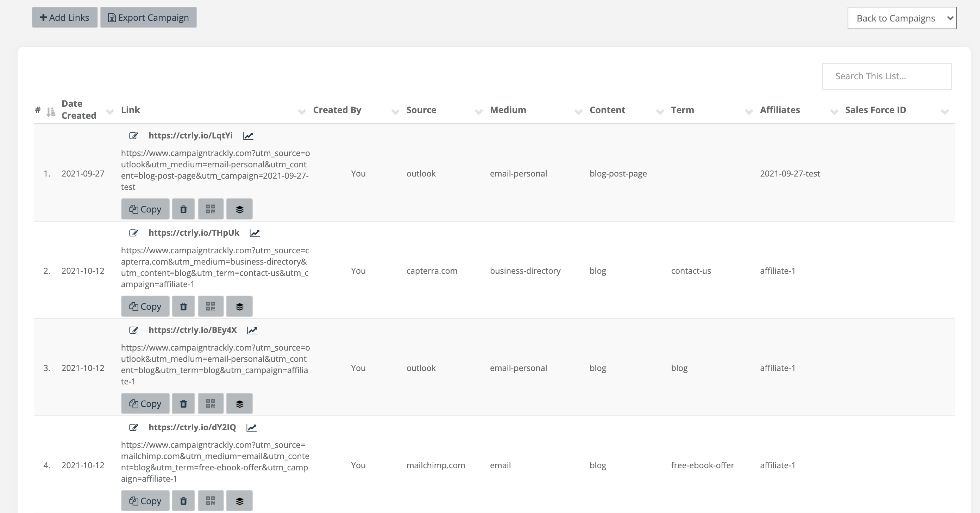This screenshot has width=980, height=513.
Task: Expand the Content column chevron
Action: 660,112
